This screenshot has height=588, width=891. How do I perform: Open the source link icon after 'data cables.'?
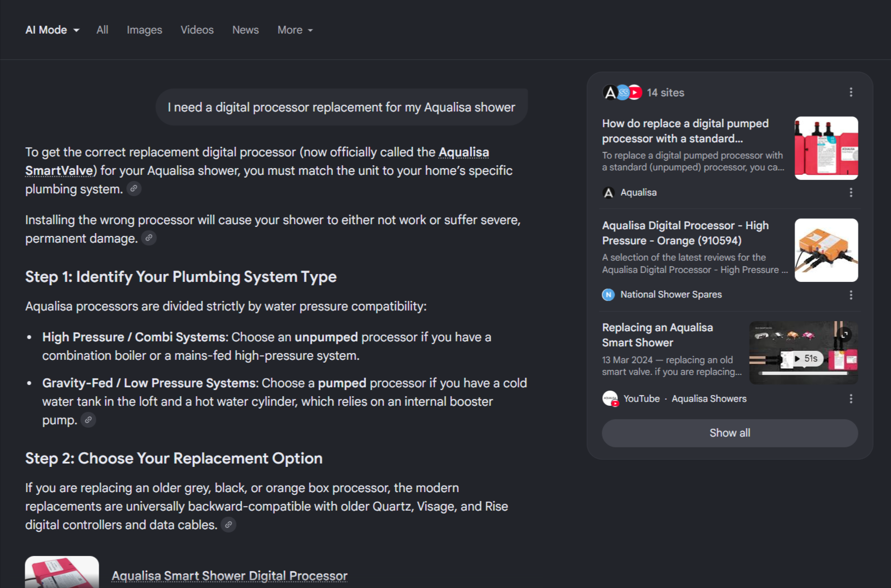pyautogui.click(x=228, y=525)
